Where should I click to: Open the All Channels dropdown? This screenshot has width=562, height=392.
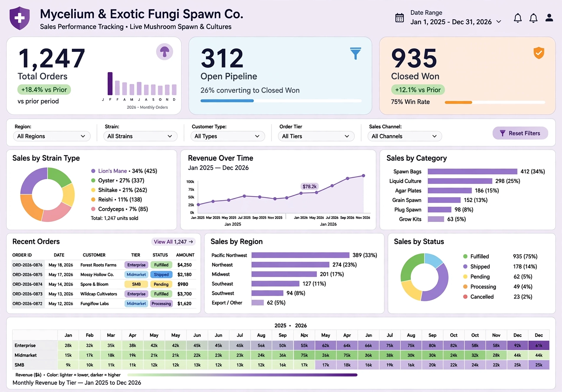click(405, 136)
